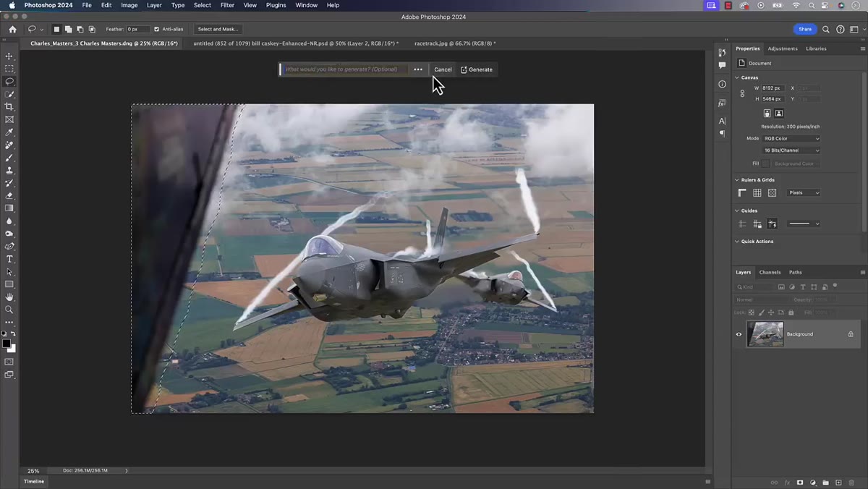Click the Select and Mask button

coord(218,29)
